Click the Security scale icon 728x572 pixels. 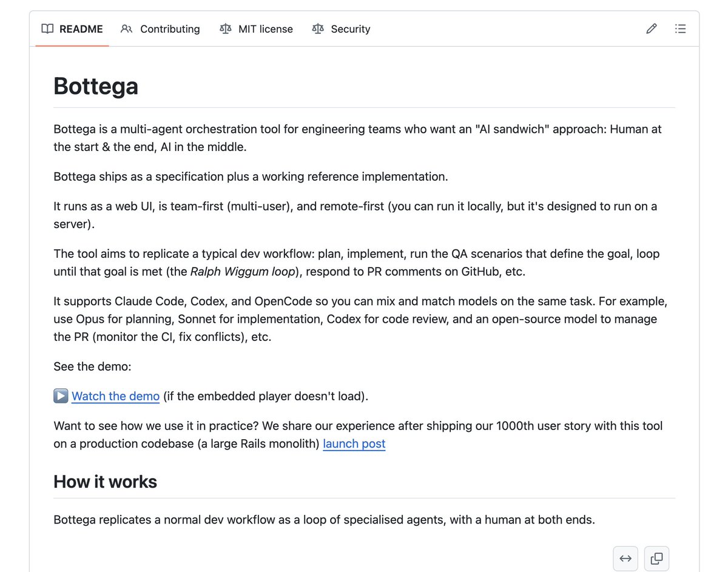(x=318, y=29)
